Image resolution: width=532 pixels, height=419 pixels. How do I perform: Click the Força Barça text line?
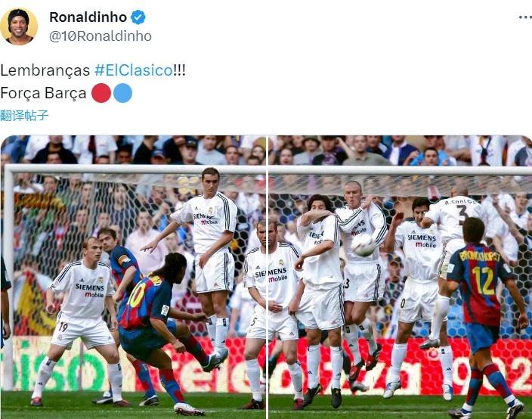(43, 93)
